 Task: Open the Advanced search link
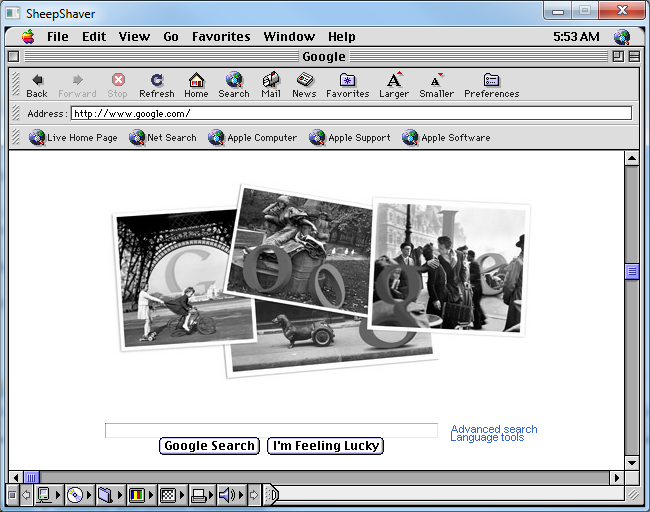(x=494, y=429)
